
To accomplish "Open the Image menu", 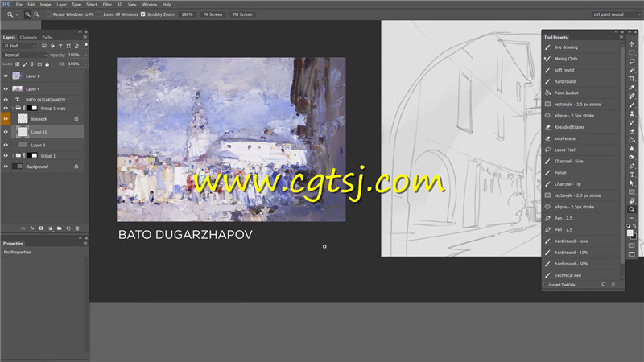I will [x=46, y=5].
